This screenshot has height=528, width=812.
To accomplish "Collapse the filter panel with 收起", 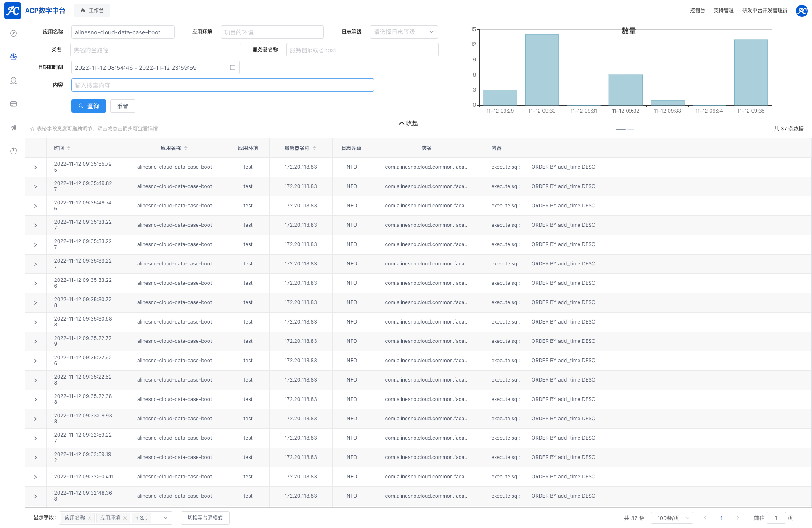I will [x=408, y=123].
